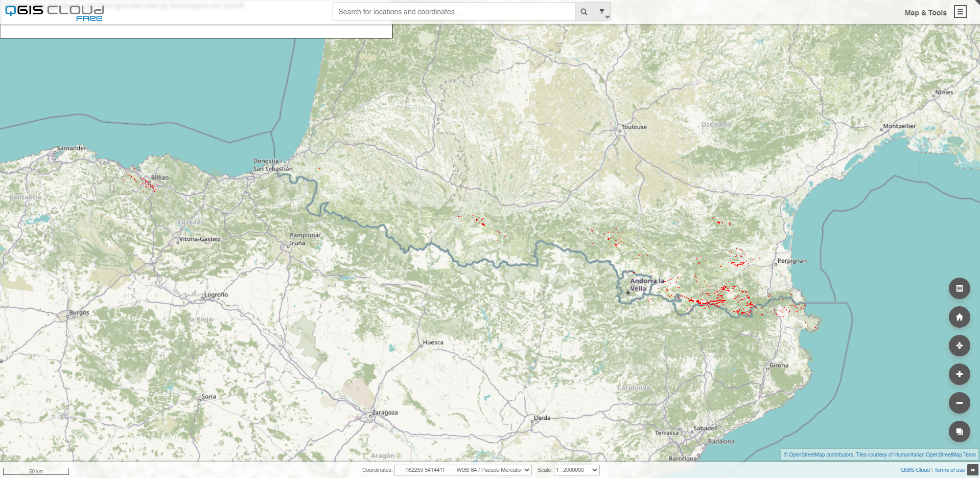Image resolution: width=980 pixels, height=478 pixels.
Task: Open the QGIS Cloud footer link
Action: (915, 470)
